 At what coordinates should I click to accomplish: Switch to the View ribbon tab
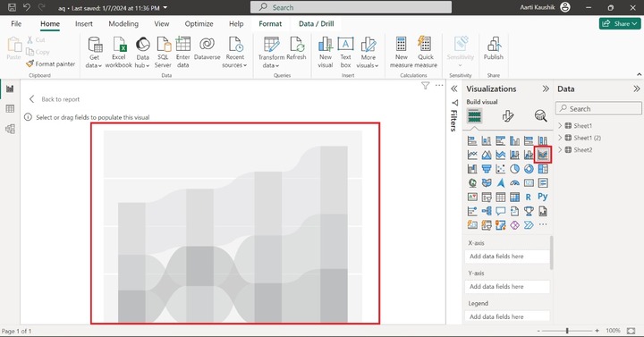[161, 24]
